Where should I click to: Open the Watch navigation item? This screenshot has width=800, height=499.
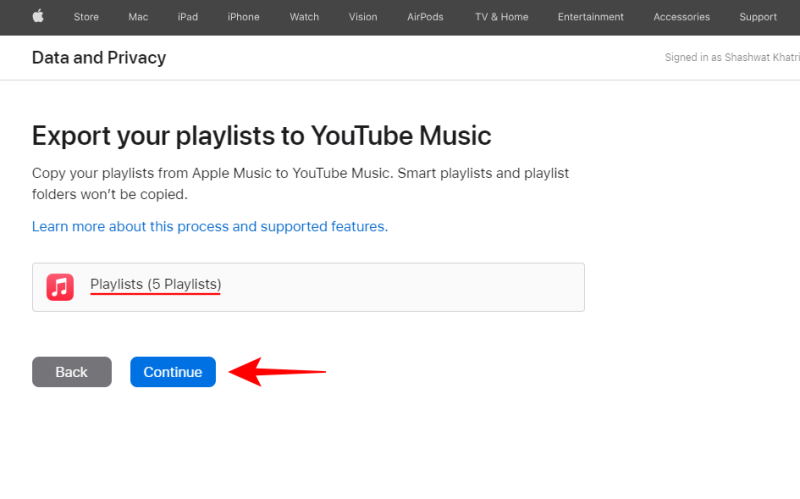[304, 17]
